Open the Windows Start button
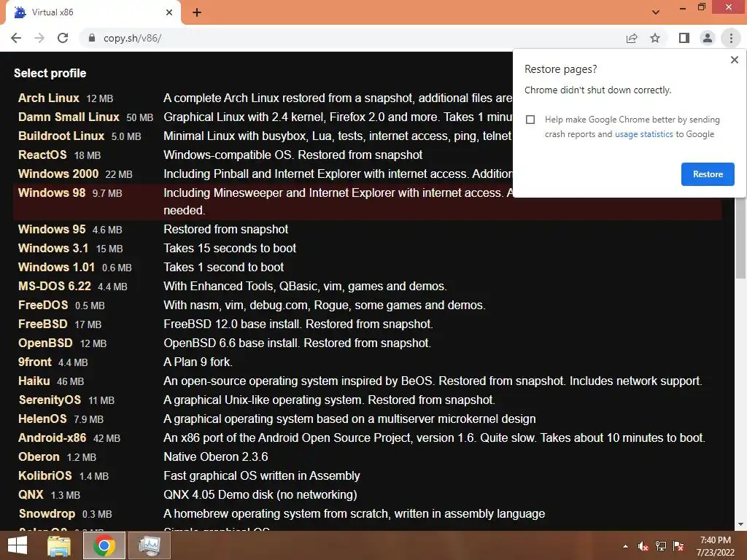The image size is (747, 560). 18,545
